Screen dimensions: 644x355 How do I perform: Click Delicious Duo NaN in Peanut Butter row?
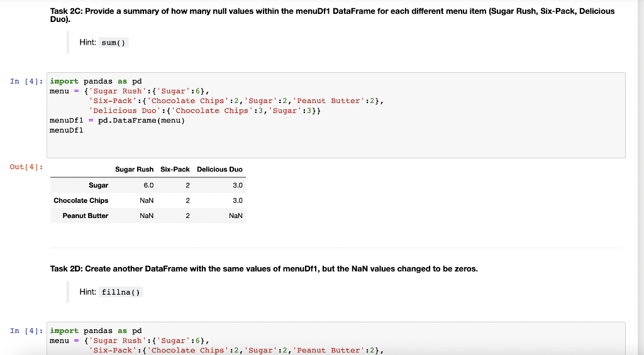click(x=236, y=216)
